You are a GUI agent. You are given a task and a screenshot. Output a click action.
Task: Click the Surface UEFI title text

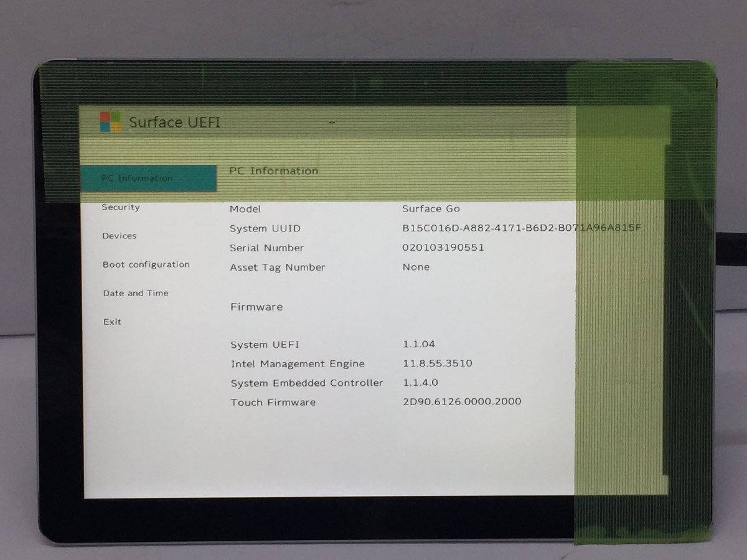pyautogui.click(x=175, y=123)
